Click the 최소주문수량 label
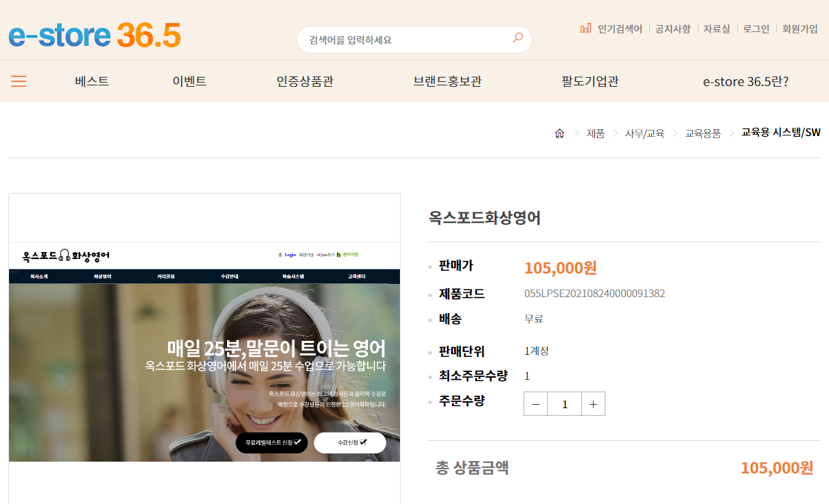This screenshot has height=504, width=829. (474, 376)
